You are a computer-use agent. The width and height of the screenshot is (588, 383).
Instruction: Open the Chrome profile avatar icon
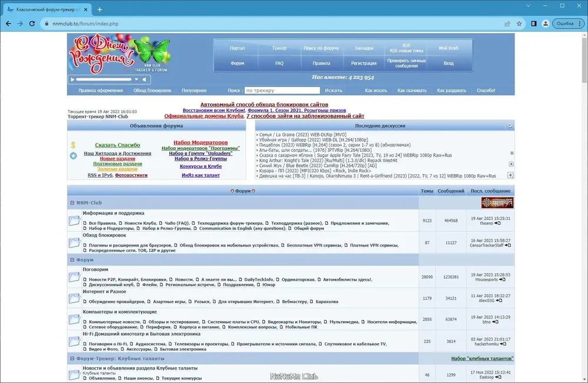click(x=545, y=24)
